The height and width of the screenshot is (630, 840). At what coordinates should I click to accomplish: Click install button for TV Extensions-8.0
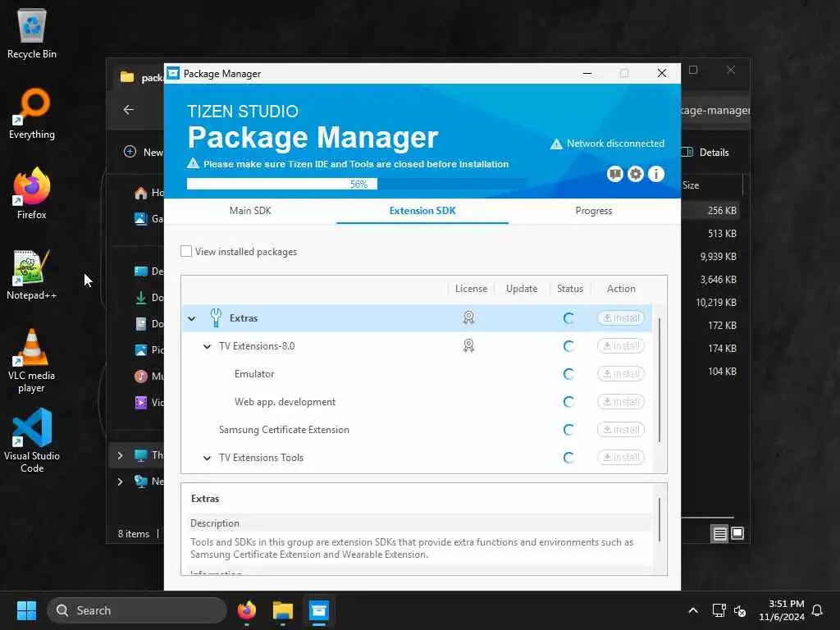point(621,345)
